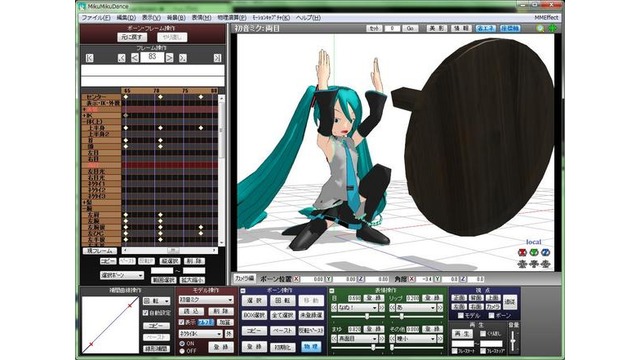Open the 初音ミク model selection dropdown
The height and width of the screenshot is (360, 640).
(206, 300)
